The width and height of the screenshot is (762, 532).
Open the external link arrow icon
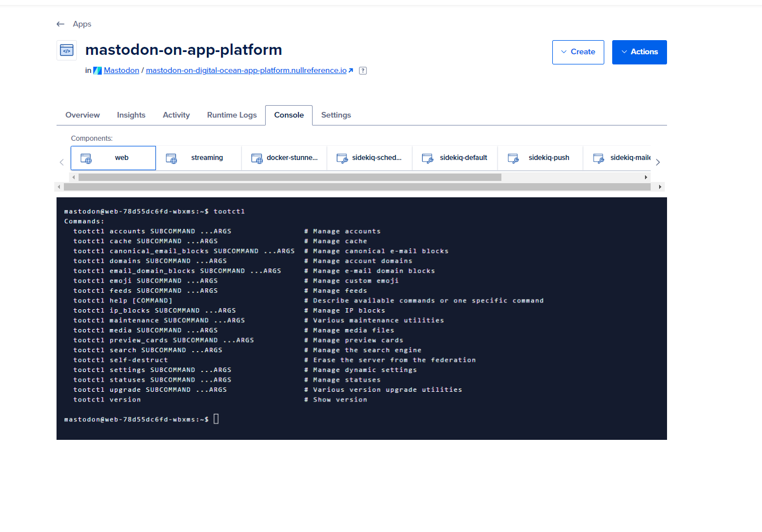[351, 71]
